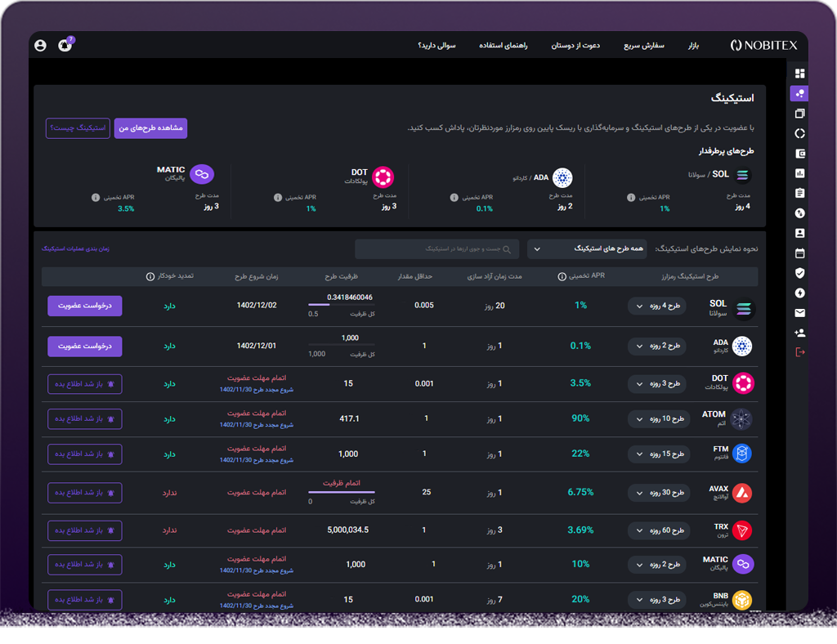Open زمان بندی عملیات استیکینگ link
837x644 pixels.
75,248
